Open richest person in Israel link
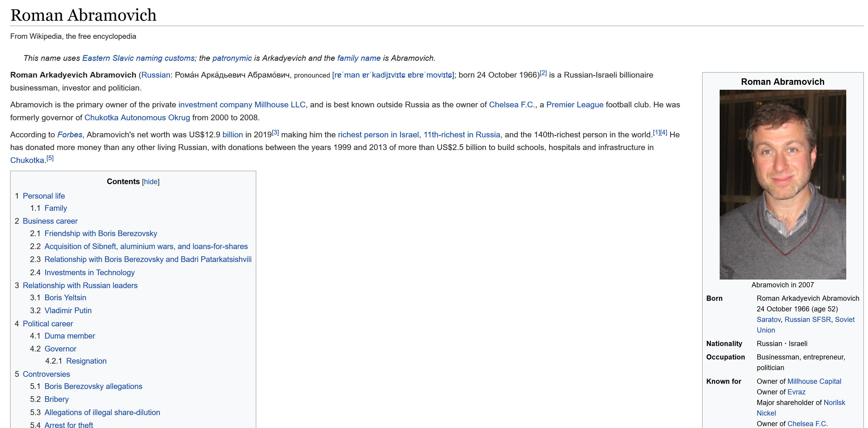The image size is (868, 428). click(378, 135)
